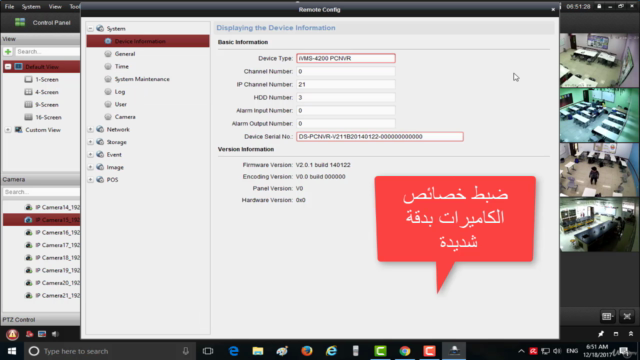
Task: Open Time settings under System
Action: coord(121,67)
